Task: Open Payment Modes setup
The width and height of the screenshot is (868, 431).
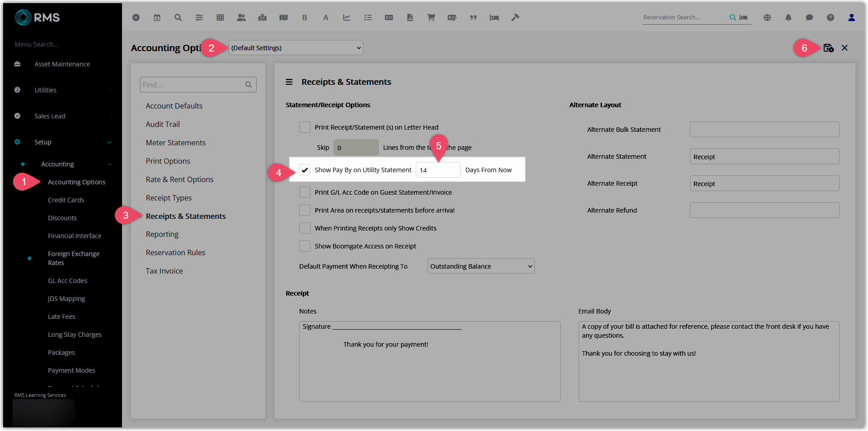Action: click(71, 370)
